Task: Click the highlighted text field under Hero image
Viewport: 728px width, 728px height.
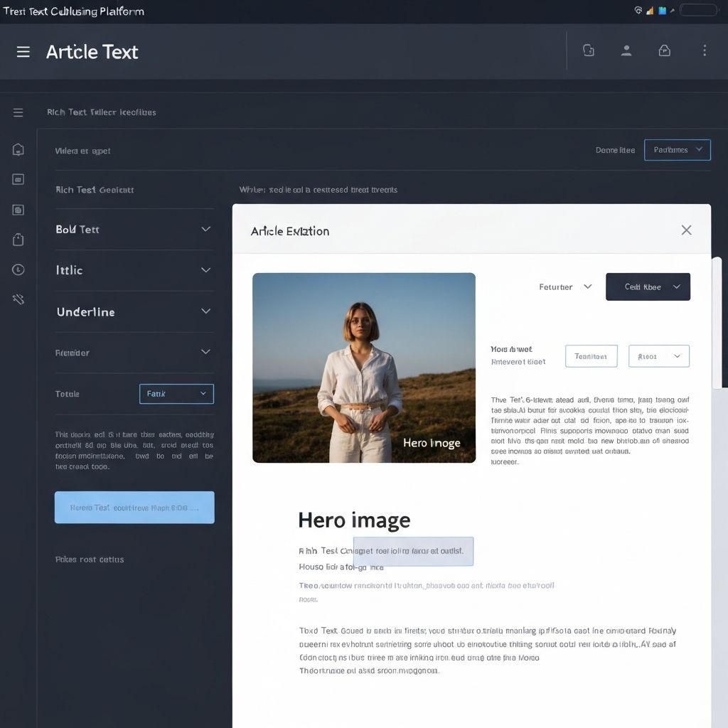Action: tap(413, 551)
